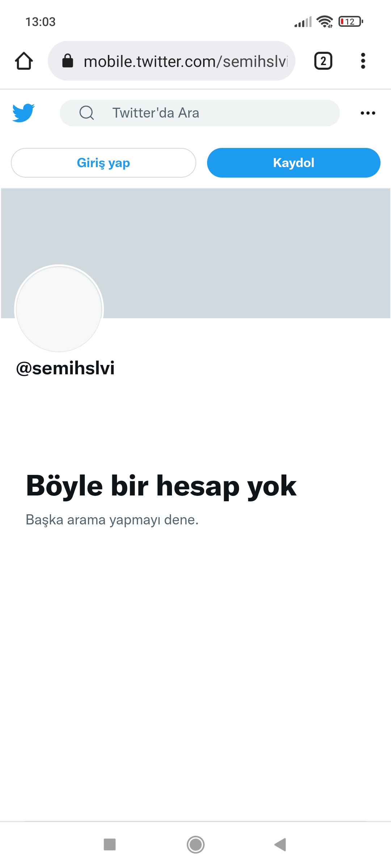
Task: Tap the blue Twitter bird logo
Action: click(24, 113)
